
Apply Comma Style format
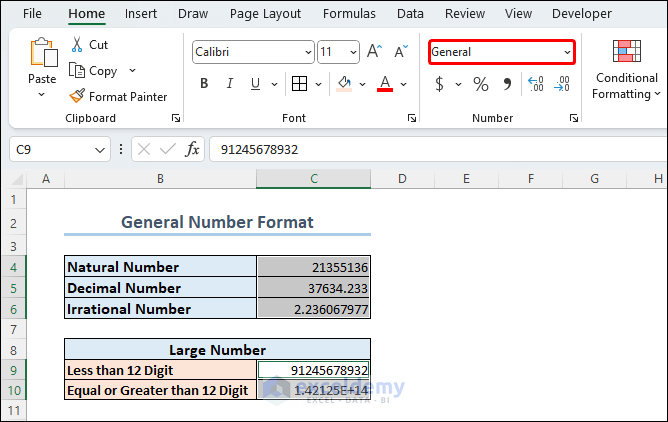click(507, 84)
